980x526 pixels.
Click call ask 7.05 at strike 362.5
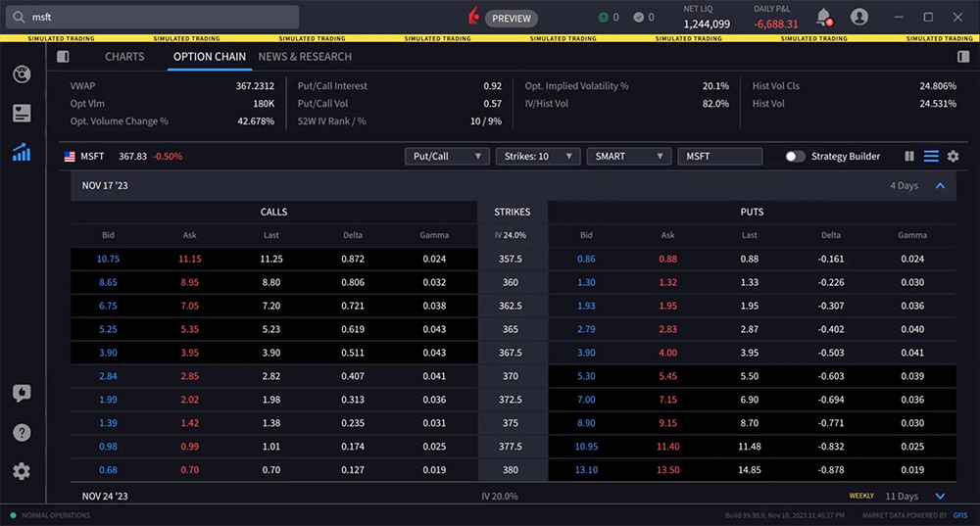coord(189,307)
